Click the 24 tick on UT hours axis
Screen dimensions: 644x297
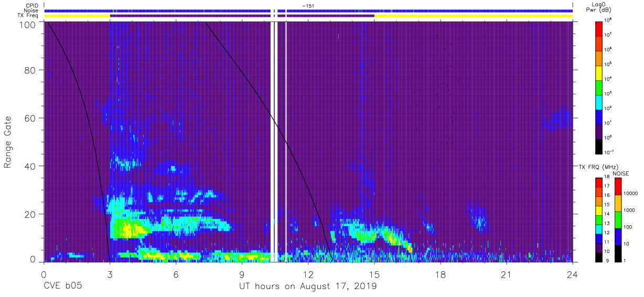(572, 274)
